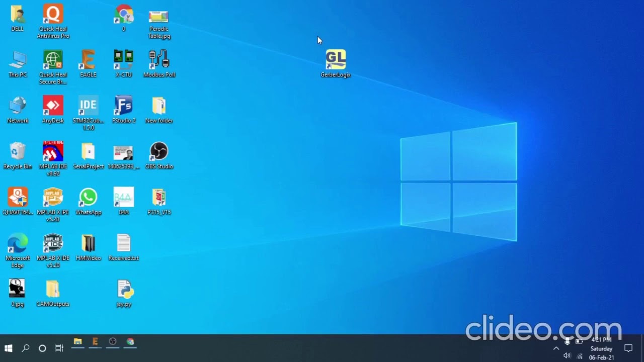The height and width of the screenshot is (362, 644).
Task: Select the New folder icon
Action: [x=159, y=110]
